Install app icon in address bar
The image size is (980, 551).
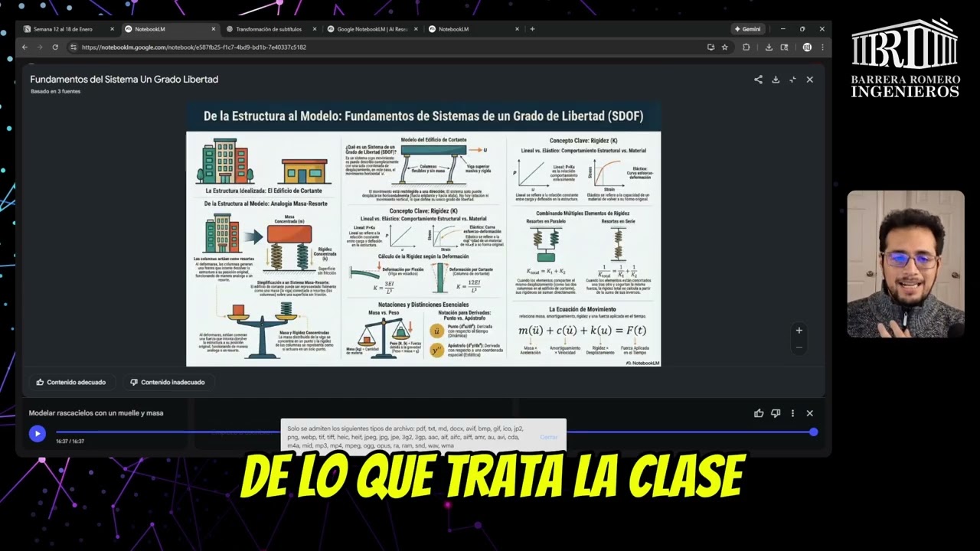[711, 47]
